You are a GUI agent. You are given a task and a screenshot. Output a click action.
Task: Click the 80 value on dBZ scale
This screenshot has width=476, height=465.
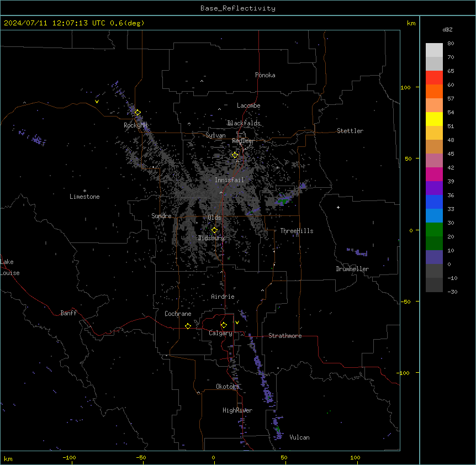point(451,44)
